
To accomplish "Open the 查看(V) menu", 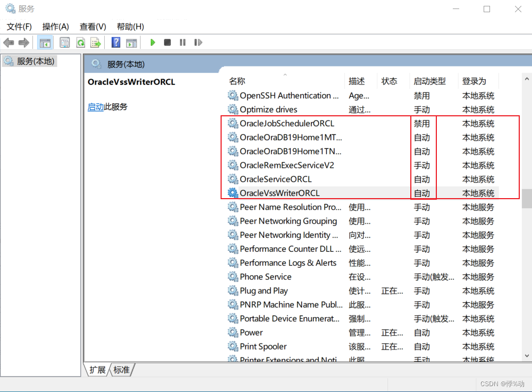I will point(93,27).
